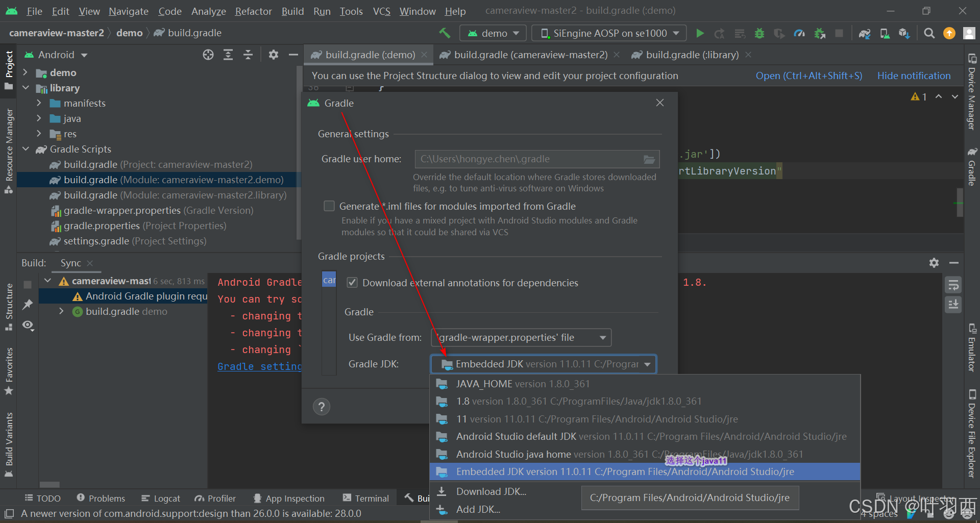
Task: Close the Gradle dialog with X
Action: click(660, 103)
